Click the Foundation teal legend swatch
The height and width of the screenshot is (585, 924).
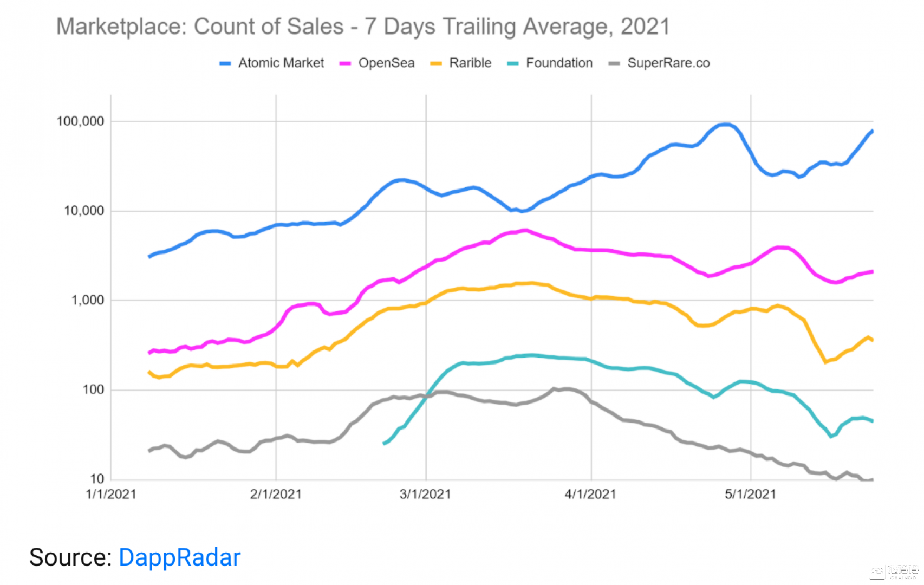pos(513,64)
